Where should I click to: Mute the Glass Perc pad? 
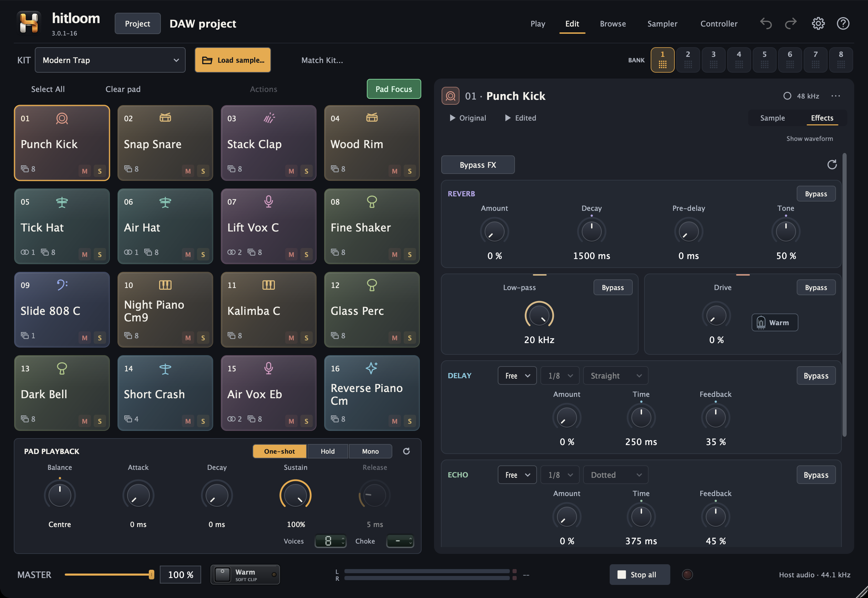pyautogui.click(x=394, y=338)
